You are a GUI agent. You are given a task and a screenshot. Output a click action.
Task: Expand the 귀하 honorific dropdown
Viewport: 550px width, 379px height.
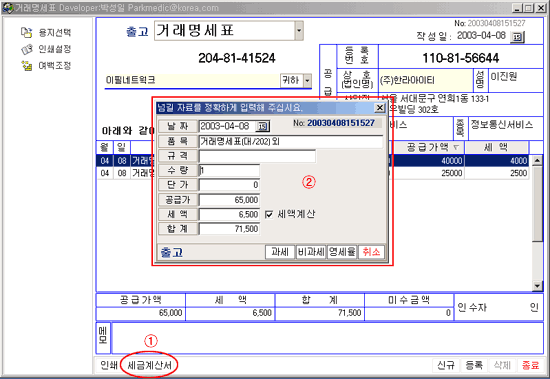(x=307, y=81)
